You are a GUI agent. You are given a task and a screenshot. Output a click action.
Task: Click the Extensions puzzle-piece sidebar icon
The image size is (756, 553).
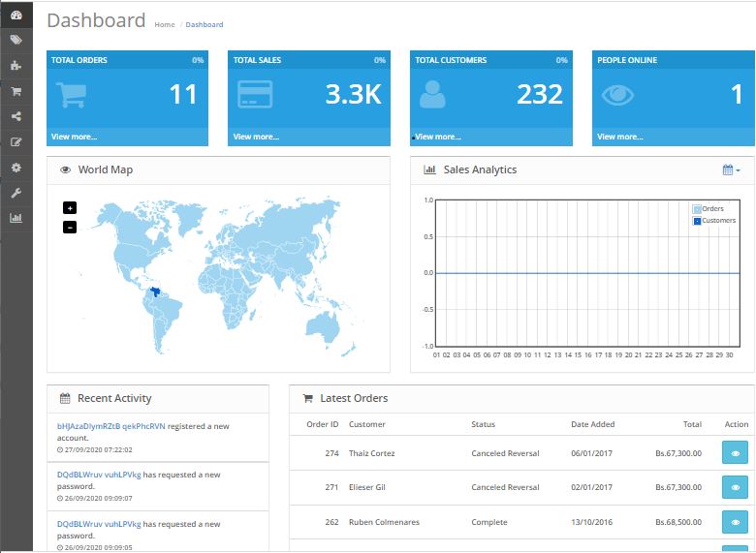click(16, 66)
